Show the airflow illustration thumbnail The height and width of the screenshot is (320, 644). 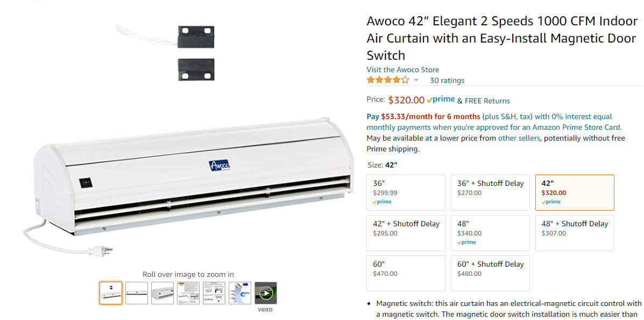pyautogui.click(x=240, y=293)
